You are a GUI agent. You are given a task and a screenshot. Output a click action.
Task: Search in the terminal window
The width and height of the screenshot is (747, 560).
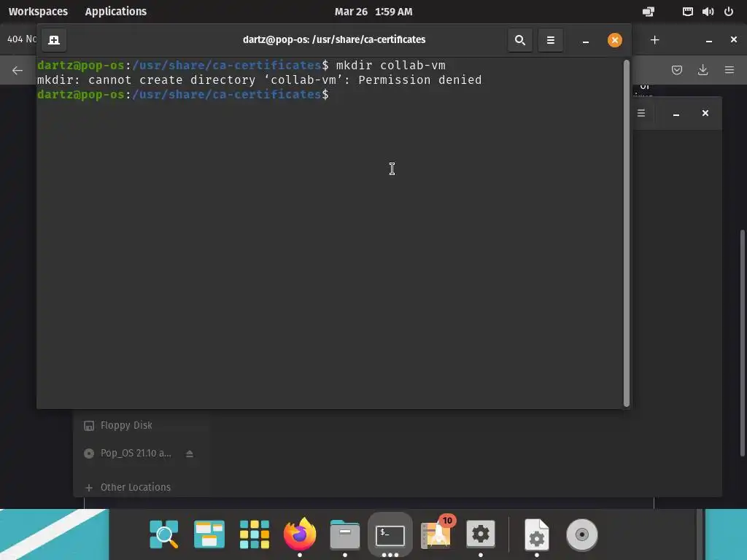tap(520, 40)
